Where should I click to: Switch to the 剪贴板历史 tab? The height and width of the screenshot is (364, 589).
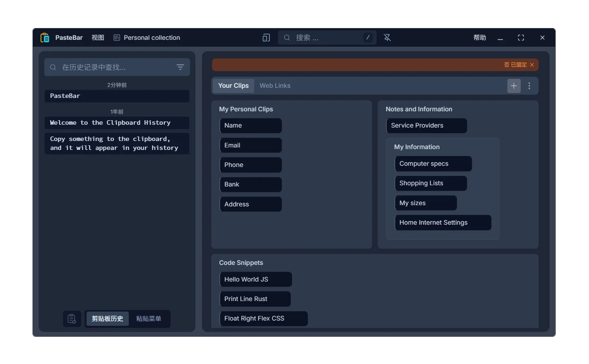pyautogui.click(x=107, y=319)
